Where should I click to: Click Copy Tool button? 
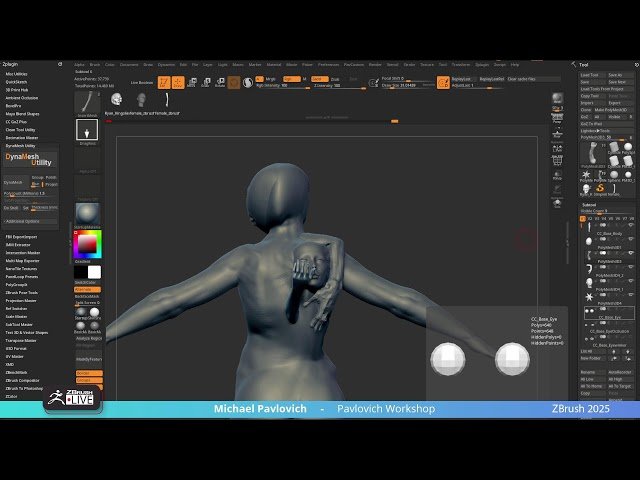tap(593, 96)
